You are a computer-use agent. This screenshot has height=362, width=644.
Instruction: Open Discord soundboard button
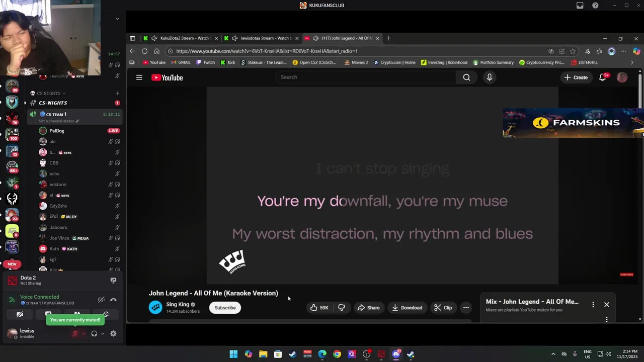coord(106,315)
